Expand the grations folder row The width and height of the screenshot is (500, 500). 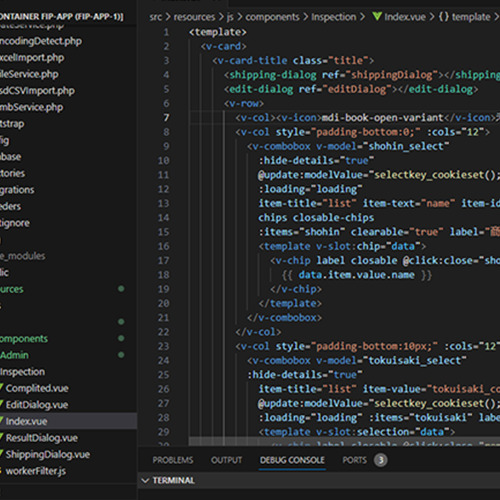(68, 190)
